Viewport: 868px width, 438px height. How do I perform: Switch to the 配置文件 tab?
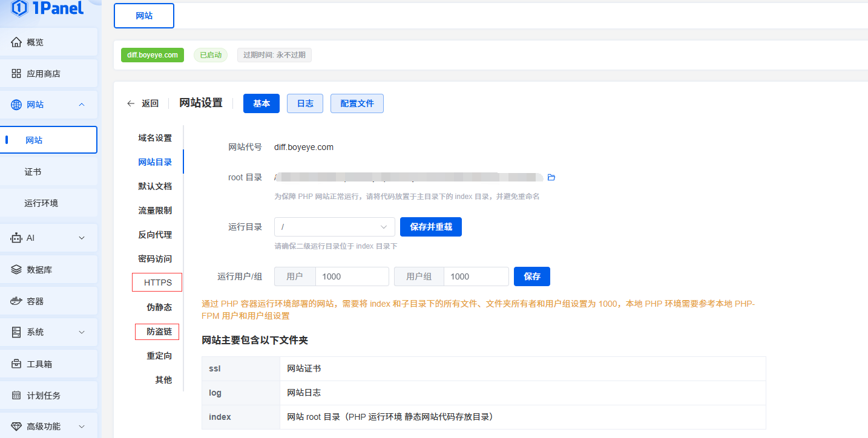pos(357,103)
